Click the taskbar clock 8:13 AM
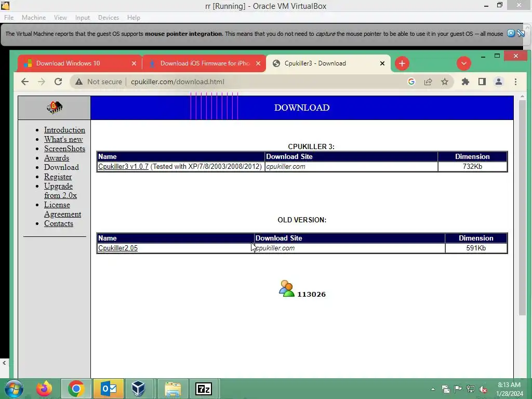 point(509,385)
